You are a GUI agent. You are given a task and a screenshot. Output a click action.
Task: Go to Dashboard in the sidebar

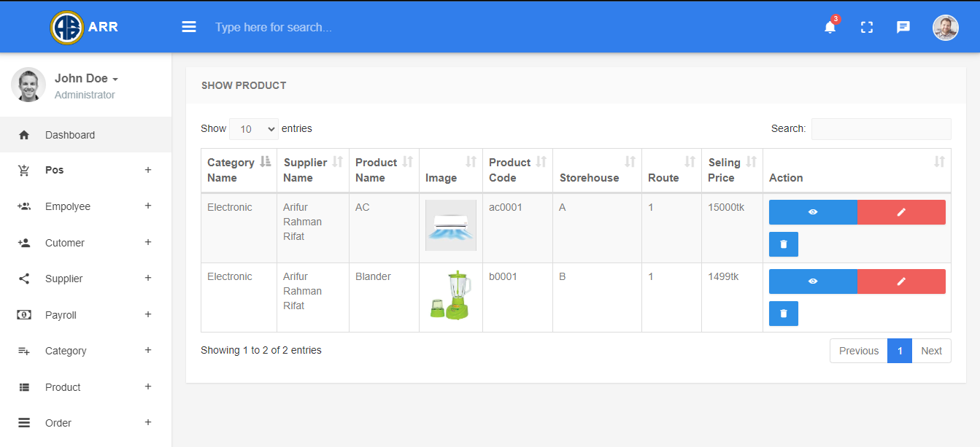coord(70,135)
